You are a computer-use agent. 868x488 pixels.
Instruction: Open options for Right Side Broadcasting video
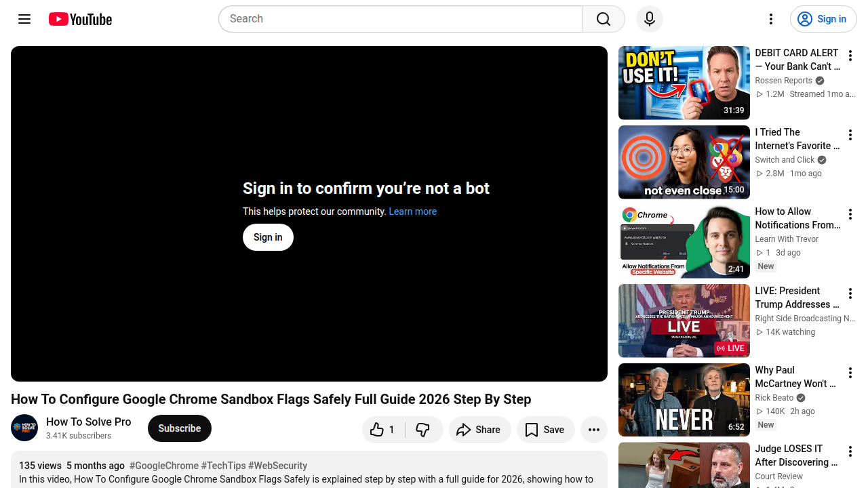850,293
